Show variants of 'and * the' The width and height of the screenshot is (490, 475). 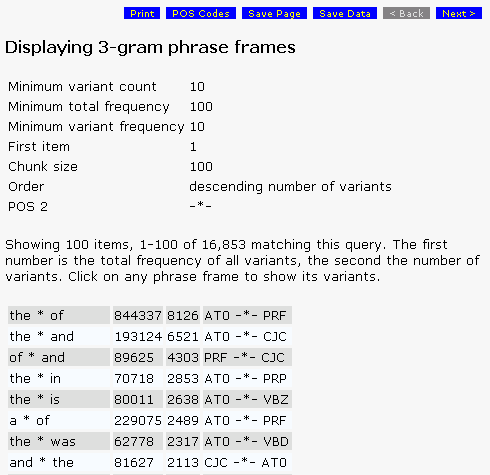click(x=41, y=462)
